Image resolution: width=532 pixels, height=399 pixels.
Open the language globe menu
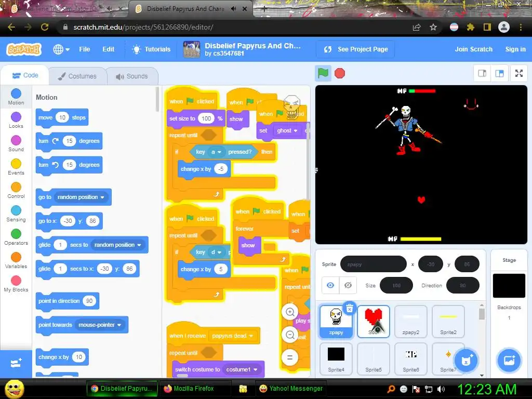click(x=61, y=49)
